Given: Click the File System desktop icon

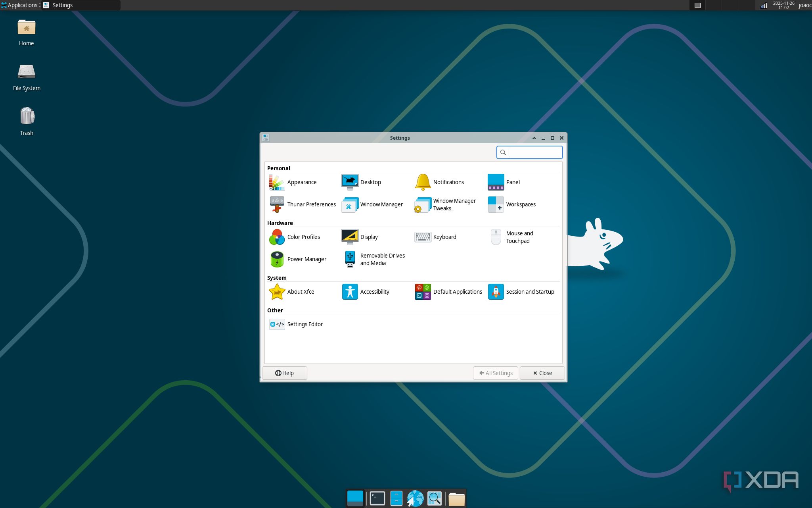Looking at the screenshot, I should pyautogui.click(x=27, y=78).
